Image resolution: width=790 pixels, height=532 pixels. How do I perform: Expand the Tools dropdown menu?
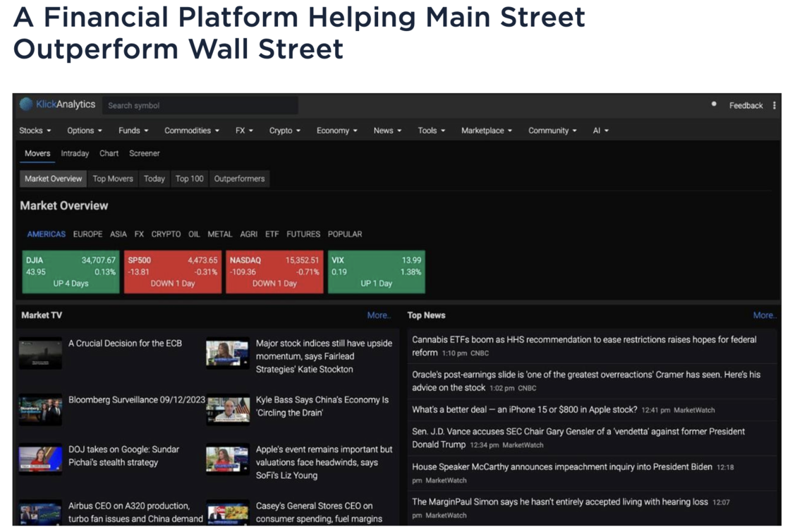click(x=431, y=131)
